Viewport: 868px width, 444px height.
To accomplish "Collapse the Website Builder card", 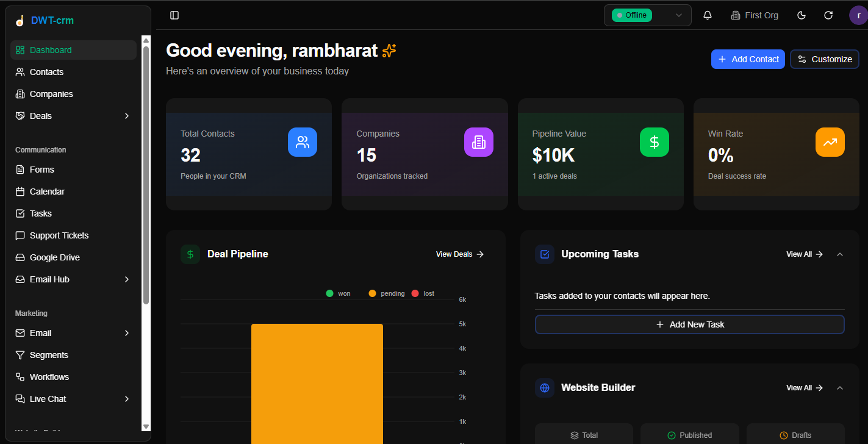I will pyautogui.click(x=840, y=388).
